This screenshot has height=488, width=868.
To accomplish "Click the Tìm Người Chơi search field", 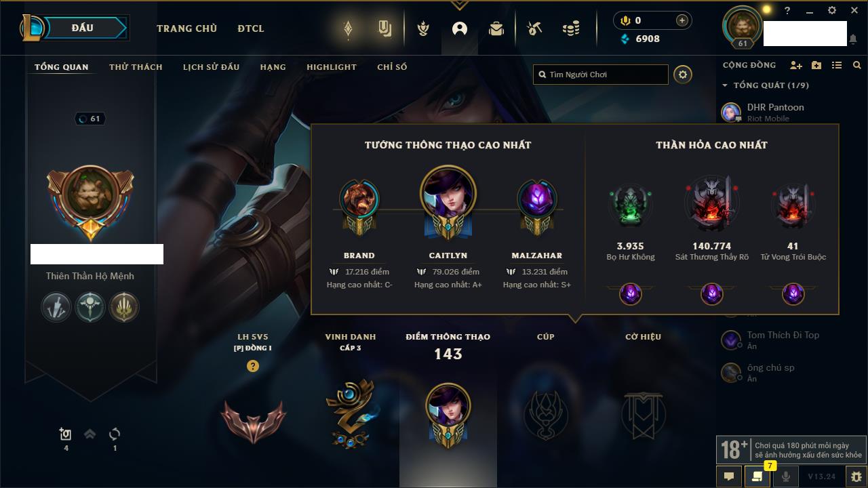I will click(x=601, y=75).
